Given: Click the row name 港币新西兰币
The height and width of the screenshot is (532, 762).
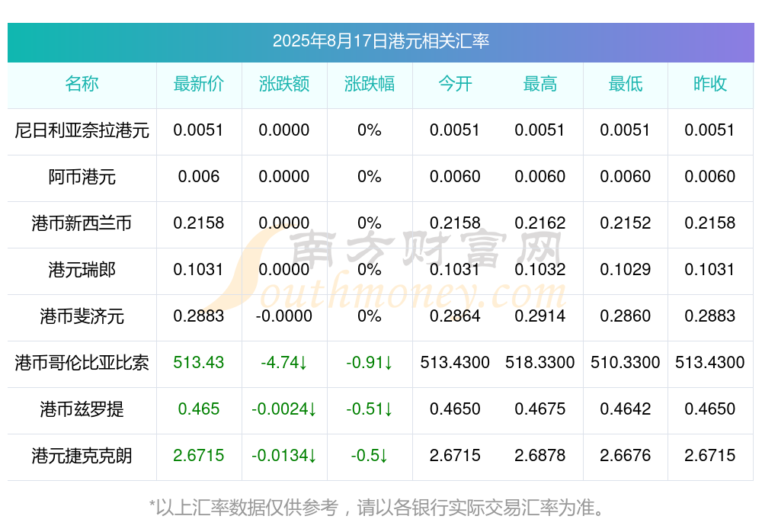Looking at the screenshot, I should (x=82, y=223).
